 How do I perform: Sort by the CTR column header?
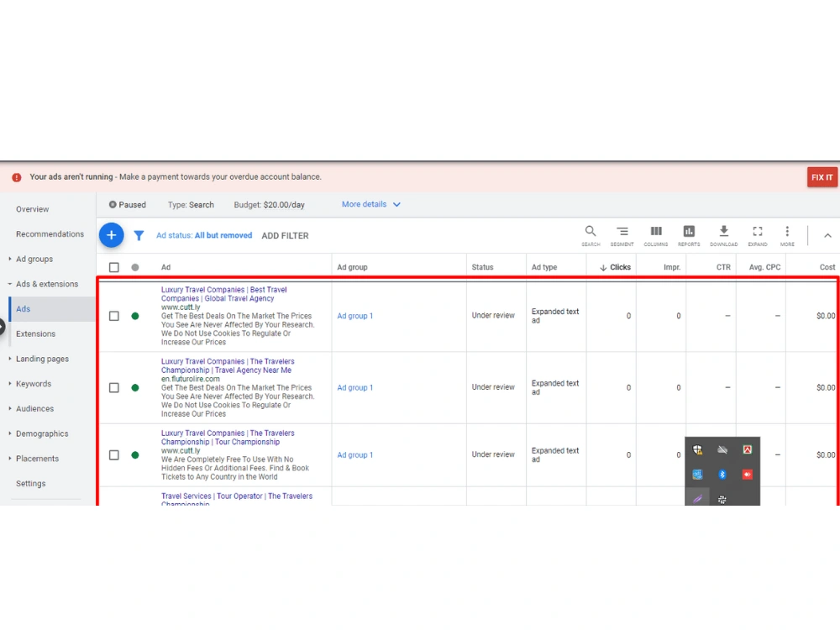723,267
